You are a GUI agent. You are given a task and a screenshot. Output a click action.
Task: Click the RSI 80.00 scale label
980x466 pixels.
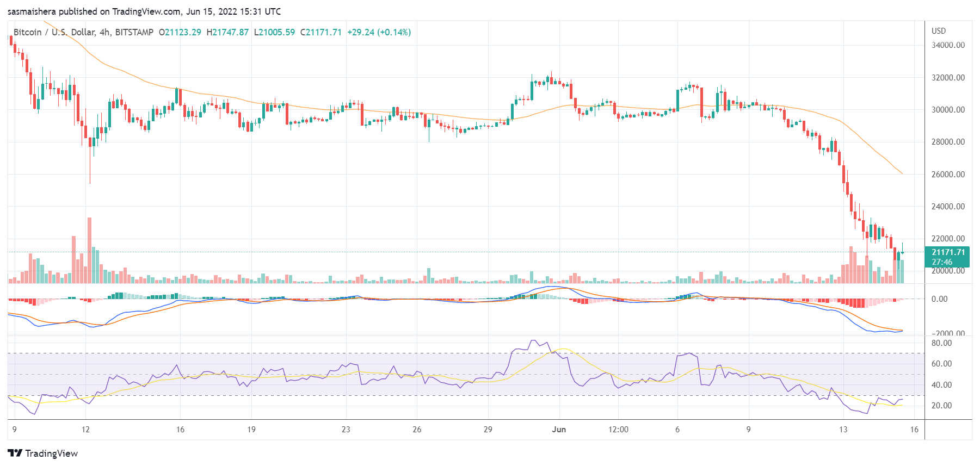point(941,343)
